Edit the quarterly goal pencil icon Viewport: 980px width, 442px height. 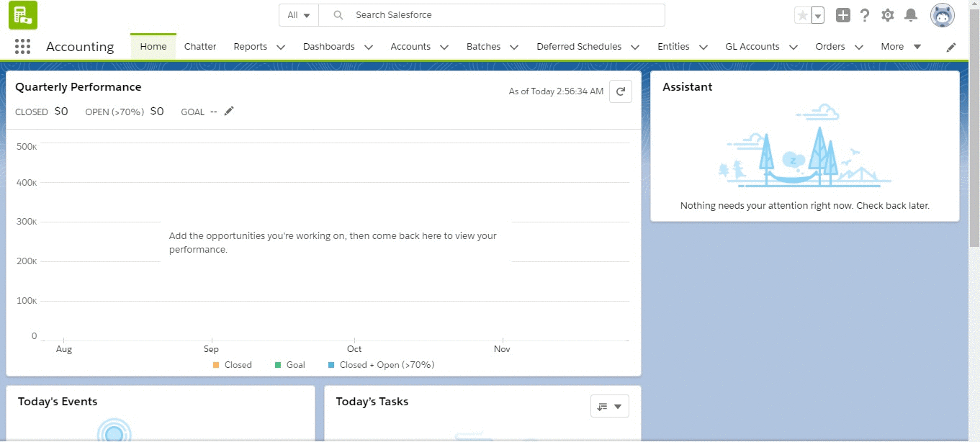(229, 111)
